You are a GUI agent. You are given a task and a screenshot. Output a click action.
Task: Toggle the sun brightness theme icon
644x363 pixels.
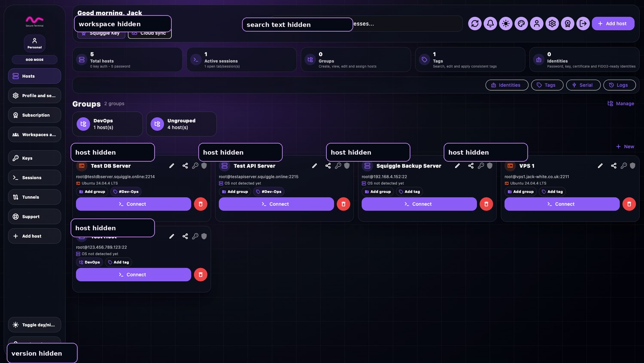click(506, 24)
